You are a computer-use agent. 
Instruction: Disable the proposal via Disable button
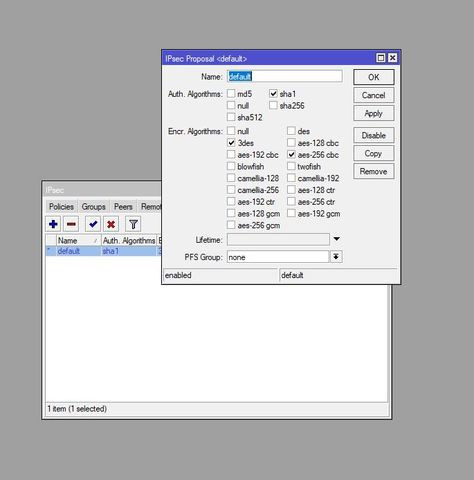click(374, 135)
